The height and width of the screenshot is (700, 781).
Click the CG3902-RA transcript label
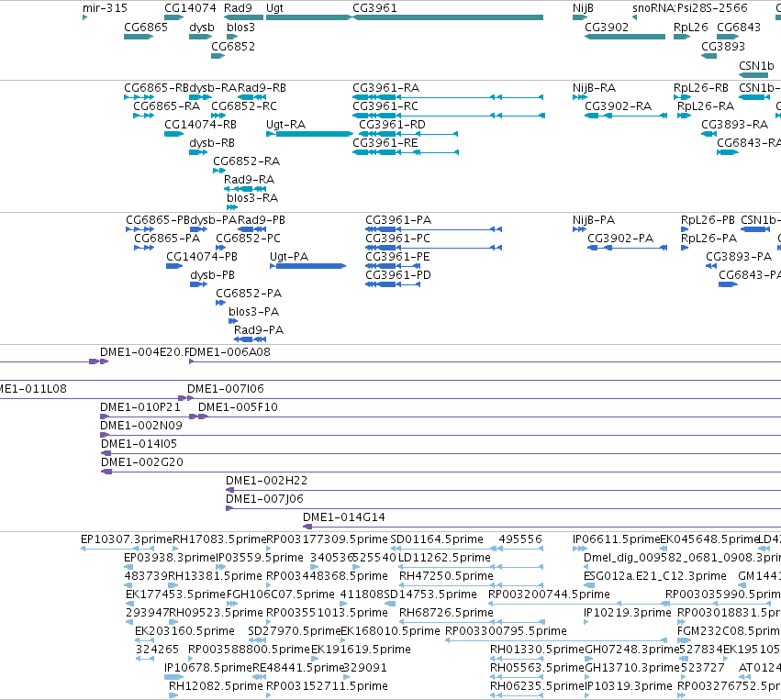[618, 106]
